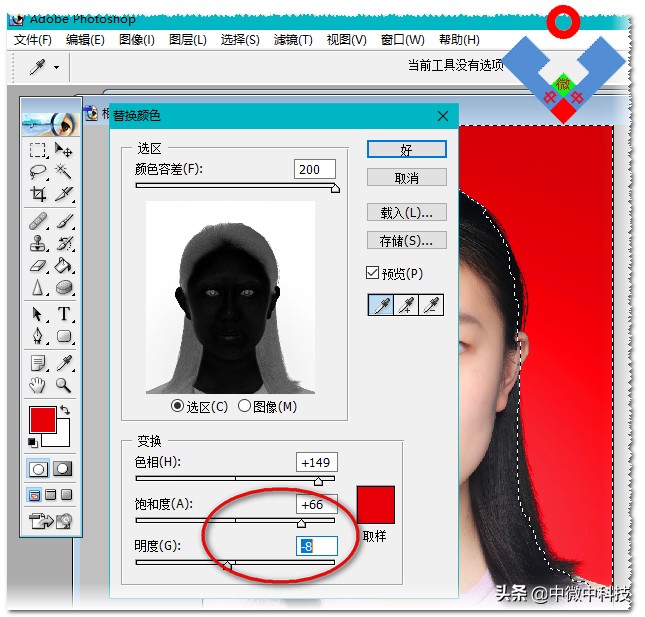Select the Paint Bucket tool
Screen dimensions: 645x617
pyautogui.click(x=64, y=265)
